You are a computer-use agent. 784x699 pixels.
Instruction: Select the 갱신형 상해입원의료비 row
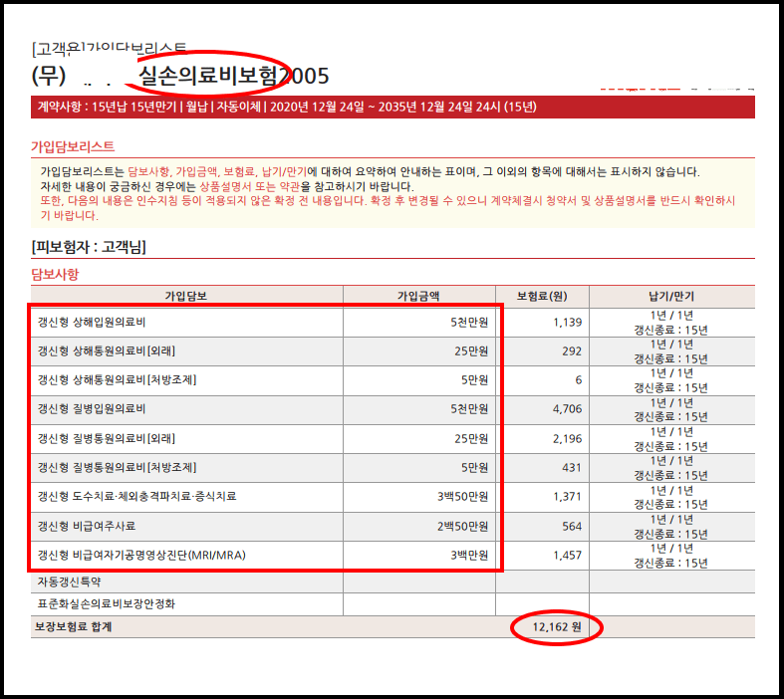coord(92,323)
